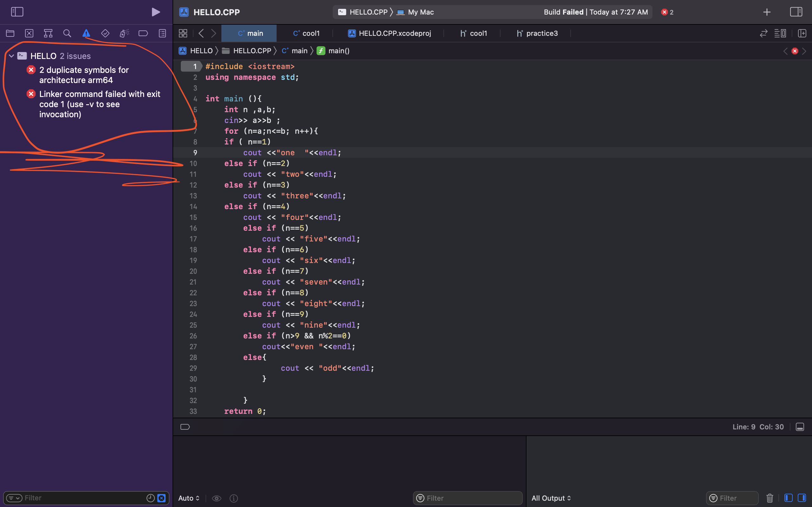Click the Test navigator diamond icon

click(105, 33)
